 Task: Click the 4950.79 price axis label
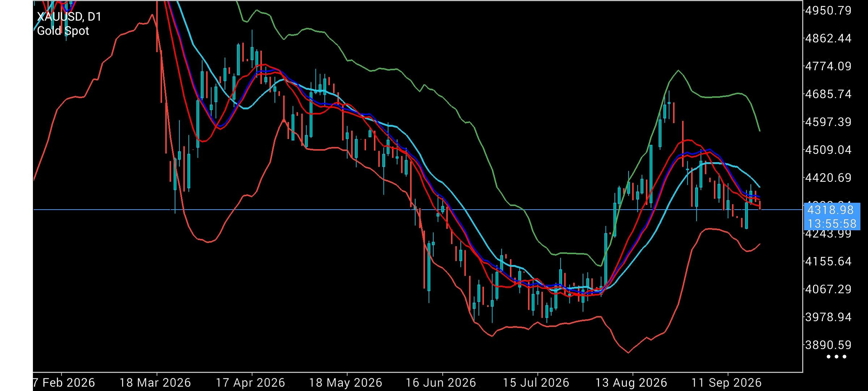pos(828,10)
